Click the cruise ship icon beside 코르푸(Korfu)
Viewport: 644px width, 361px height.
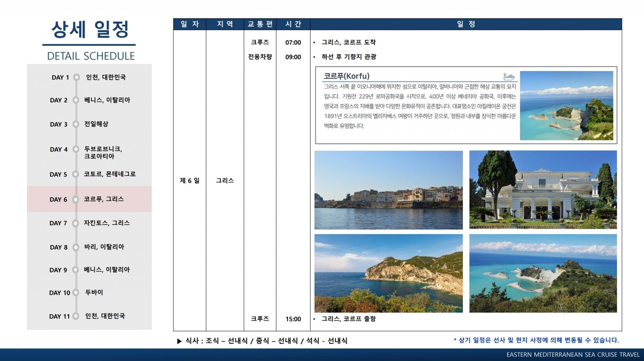point(509,76)
